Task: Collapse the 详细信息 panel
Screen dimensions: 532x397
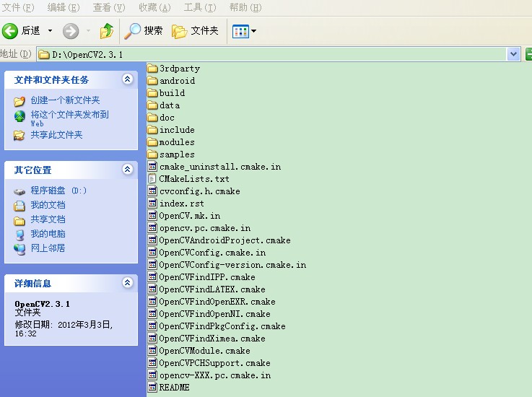Action: click(127, 282)
